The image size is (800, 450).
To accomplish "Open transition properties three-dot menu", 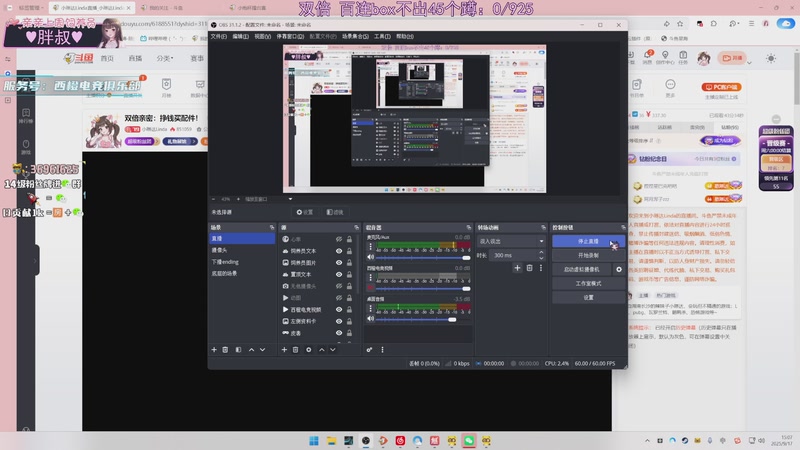I will [x=541, y=267].
